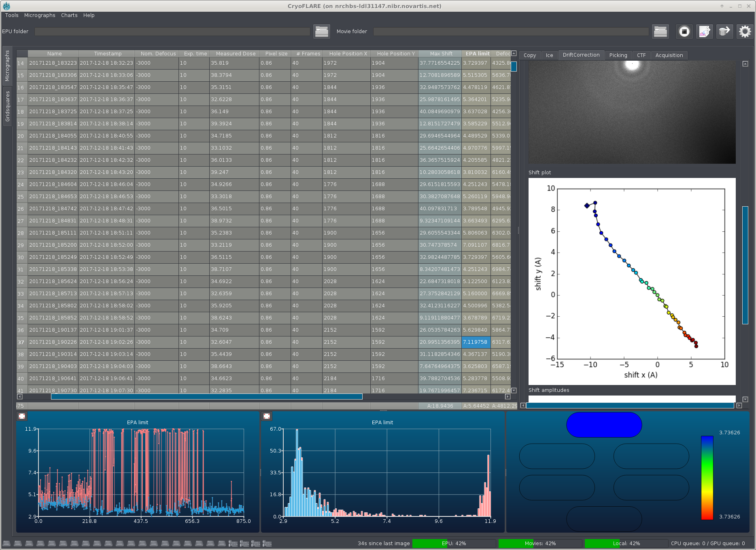The image size is (756, 550).
Task: Open the Micrographs menu
Action: [40, 15]
